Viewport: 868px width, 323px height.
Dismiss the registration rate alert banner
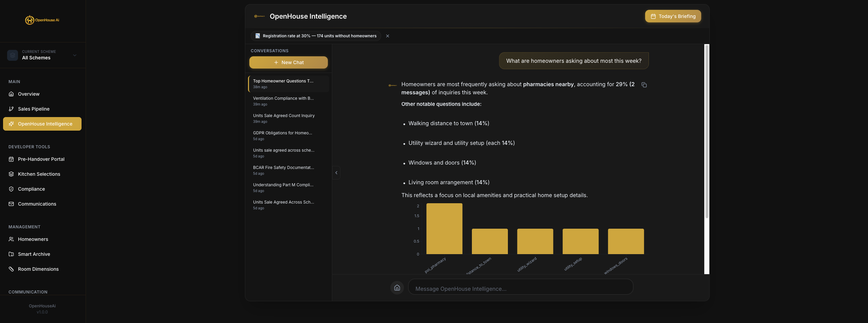point(387,36)
